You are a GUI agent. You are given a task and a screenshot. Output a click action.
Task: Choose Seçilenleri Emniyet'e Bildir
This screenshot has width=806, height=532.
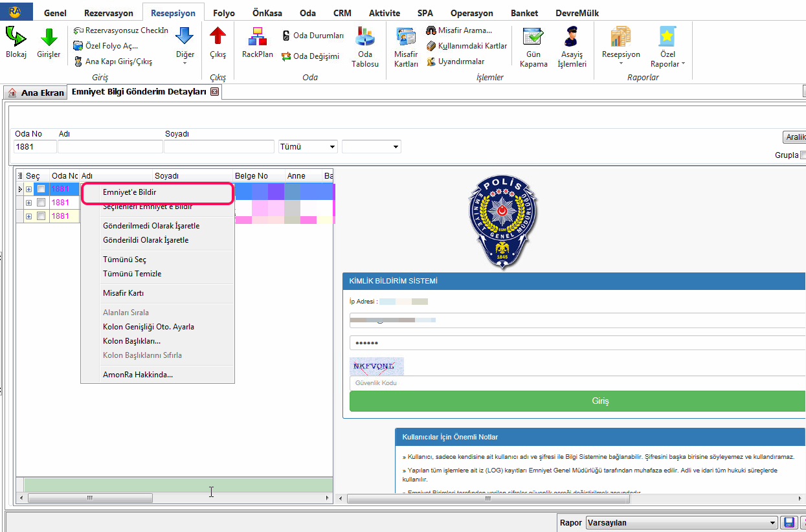click(x=157, y=206)
